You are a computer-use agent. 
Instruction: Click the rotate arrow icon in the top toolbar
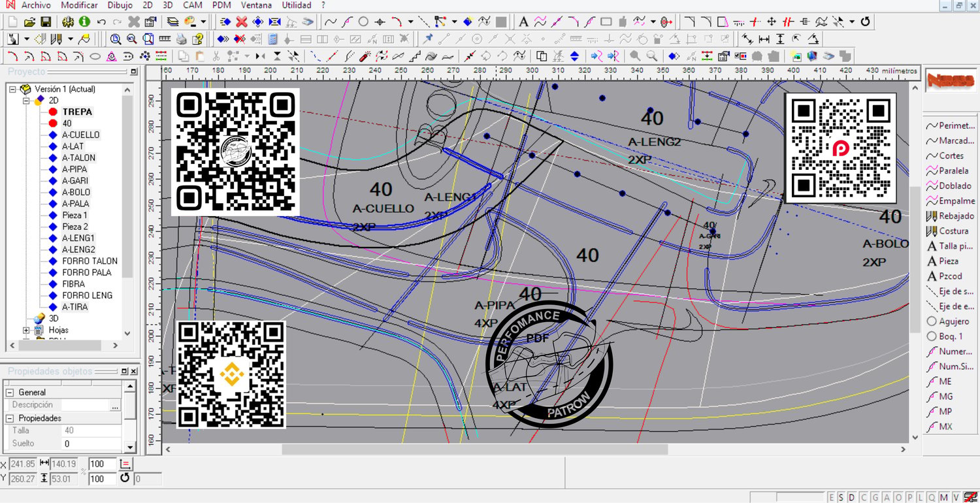pyautogui.click(x=865, y=22)
